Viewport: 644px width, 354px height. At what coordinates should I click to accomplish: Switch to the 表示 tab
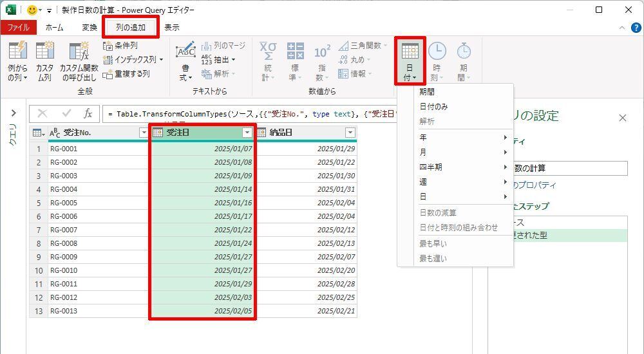click(x=172, y=28)
